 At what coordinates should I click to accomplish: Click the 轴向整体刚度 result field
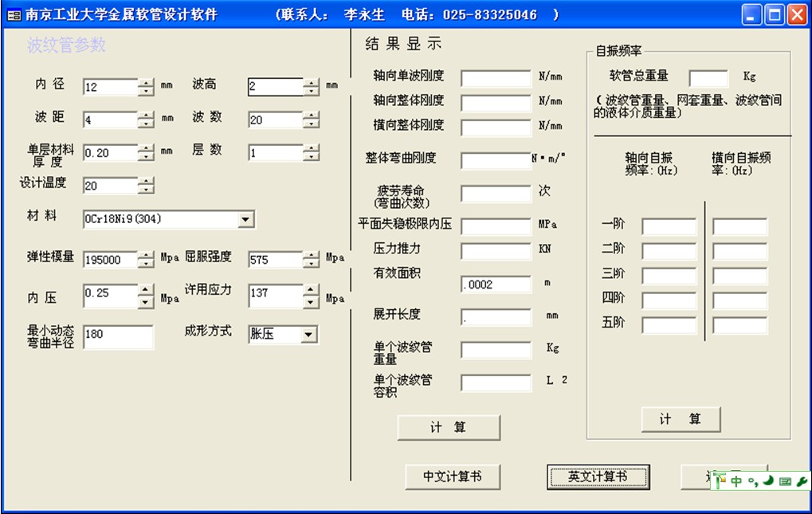pos(496,103)
